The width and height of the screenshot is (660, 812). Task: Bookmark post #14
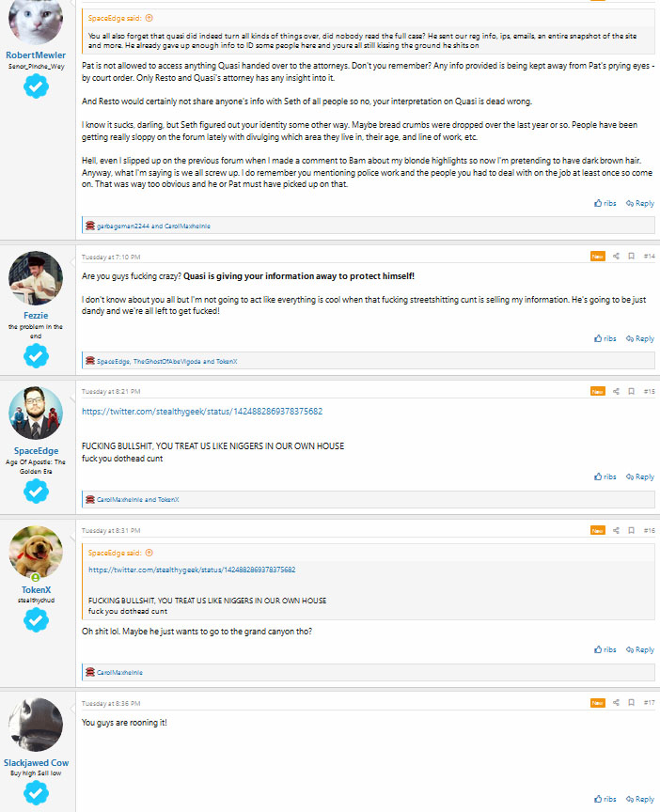tap(631, 256)
